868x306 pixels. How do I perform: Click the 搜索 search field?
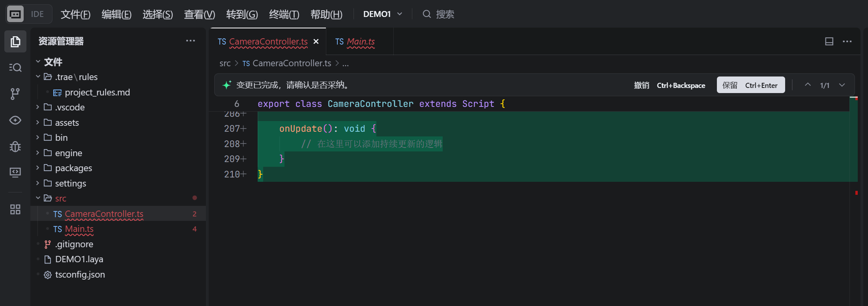(445, 14)
